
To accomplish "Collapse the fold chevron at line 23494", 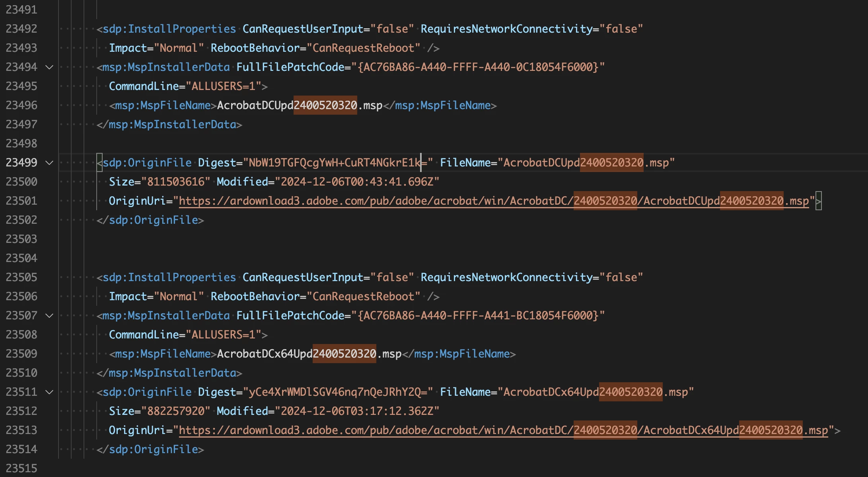I will (x=49, y=67).
